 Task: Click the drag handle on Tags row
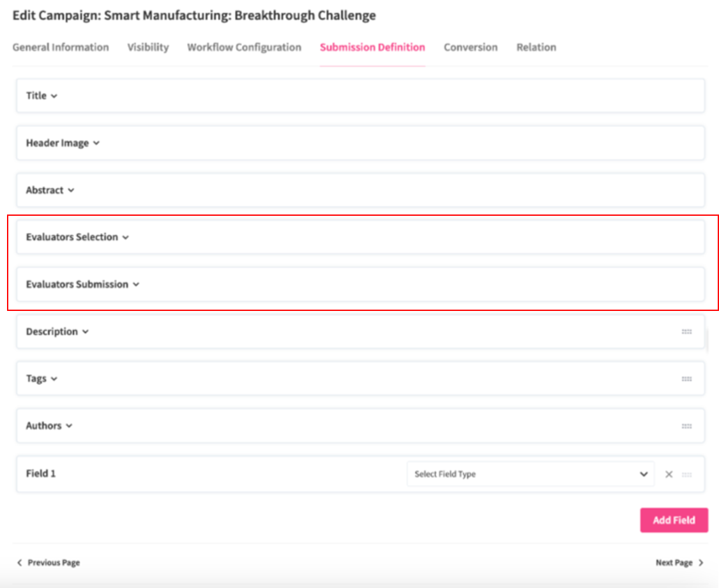[x=686, y=379]
